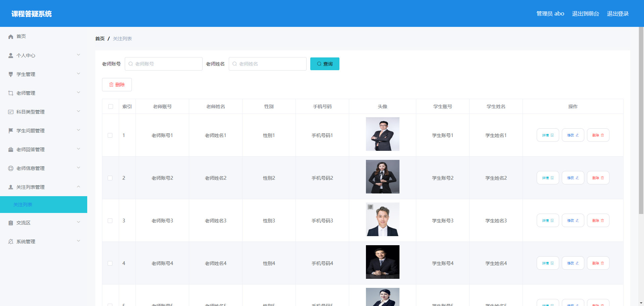Click the pencil icon in row 4 修改
Image resolution: width=644 pixels, height=306 pixels.
577,263
